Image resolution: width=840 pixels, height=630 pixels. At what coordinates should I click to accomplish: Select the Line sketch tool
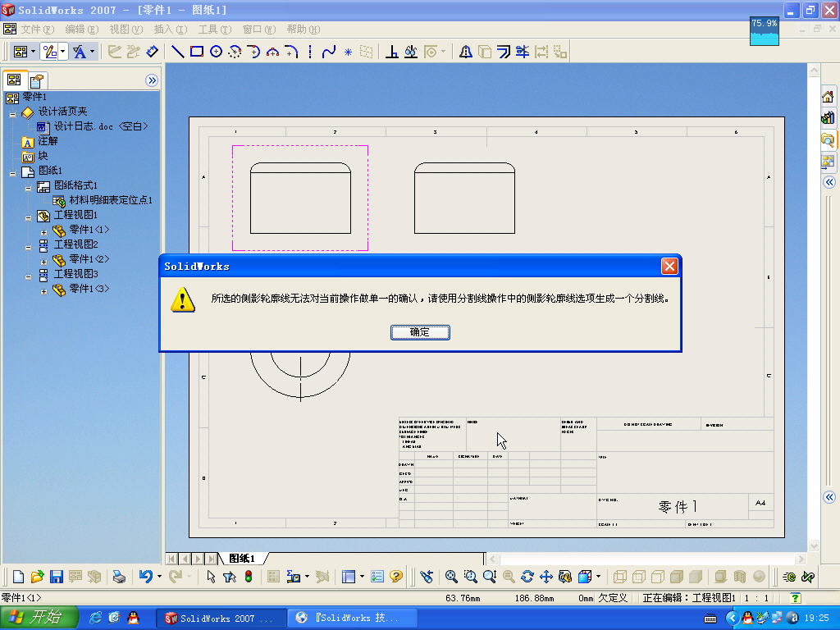pyautogui.click(x=178, y=52)
